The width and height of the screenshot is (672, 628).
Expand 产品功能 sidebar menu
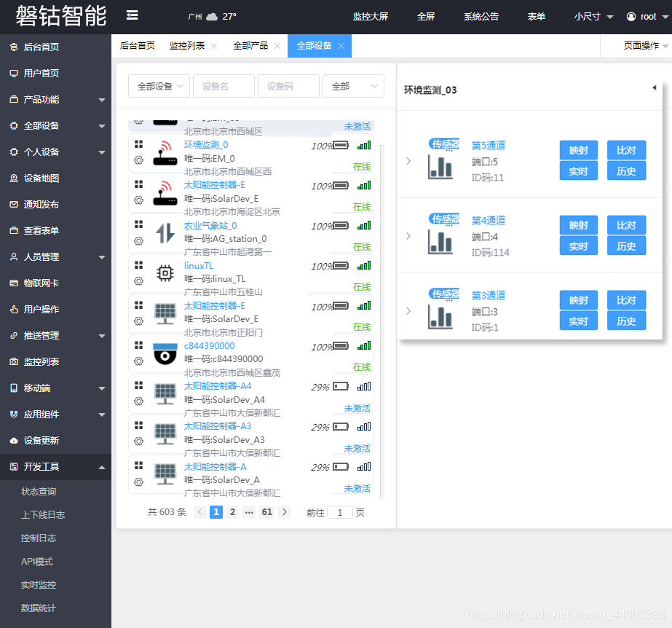click(56, 100)
